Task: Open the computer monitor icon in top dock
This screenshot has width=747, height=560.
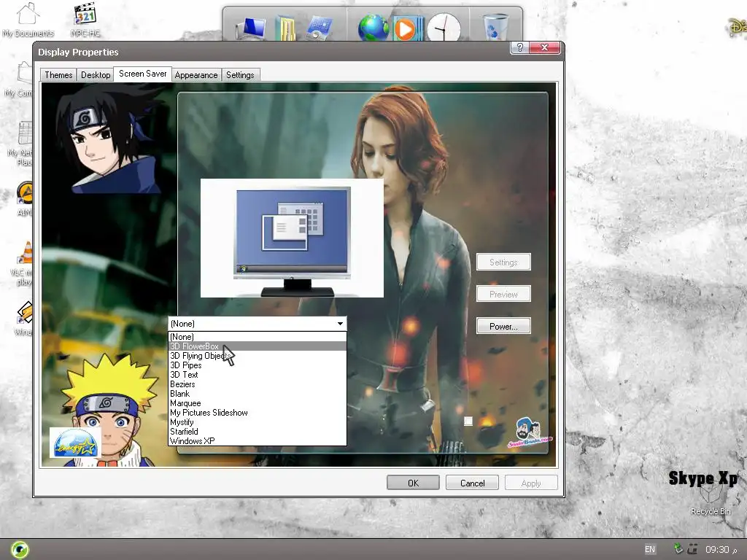Action: click(251, 28)
